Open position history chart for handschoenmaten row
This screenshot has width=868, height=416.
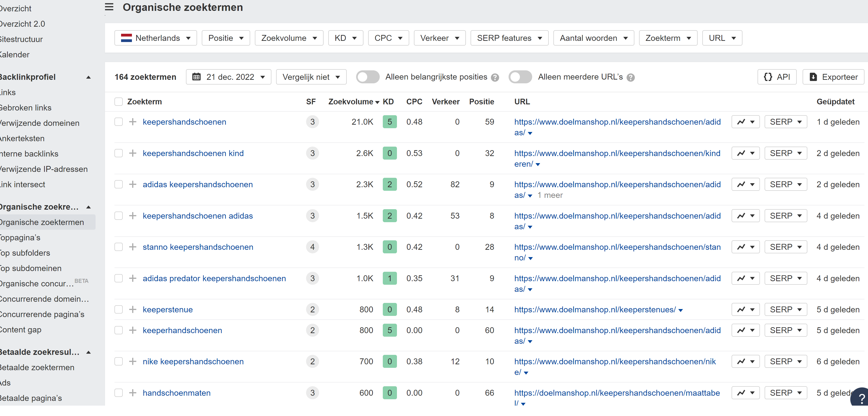point(745,393)
